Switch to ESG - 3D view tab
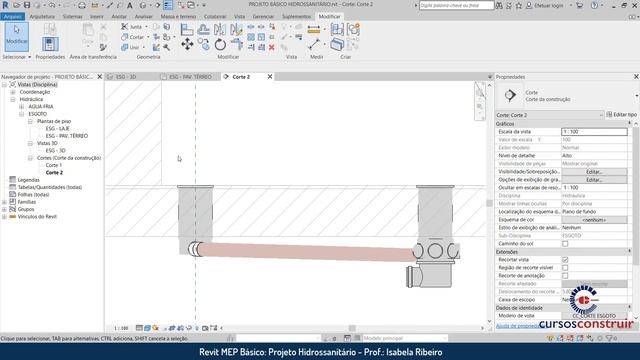Viewport: 640px width, 360px height. tap(126, 77)
